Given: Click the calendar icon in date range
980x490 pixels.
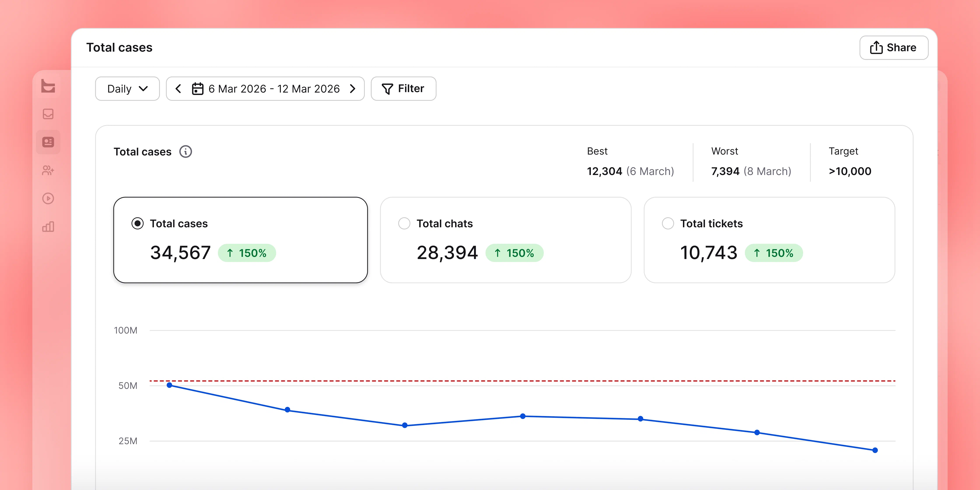Looking at the screenshot, I should (x=198, y=89).
